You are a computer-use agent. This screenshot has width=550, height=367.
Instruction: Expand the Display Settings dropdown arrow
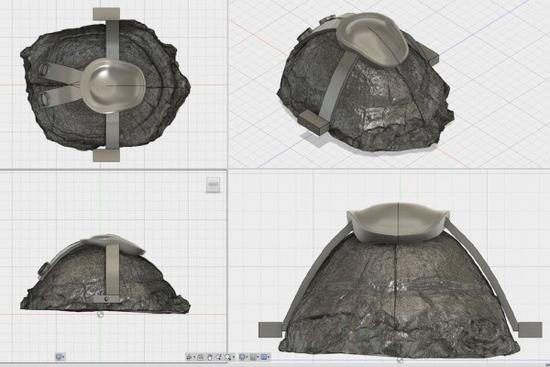tap(247, 357)
